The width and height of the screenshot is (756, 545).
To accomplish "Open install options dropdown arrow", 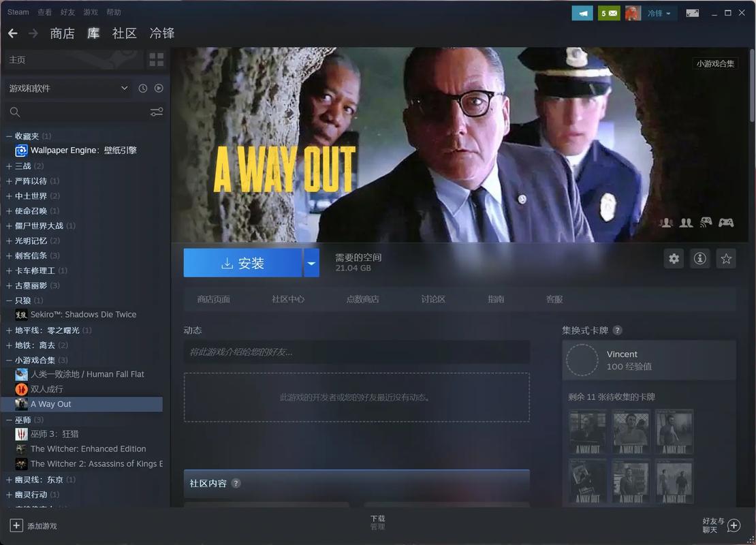I will 311,263.
